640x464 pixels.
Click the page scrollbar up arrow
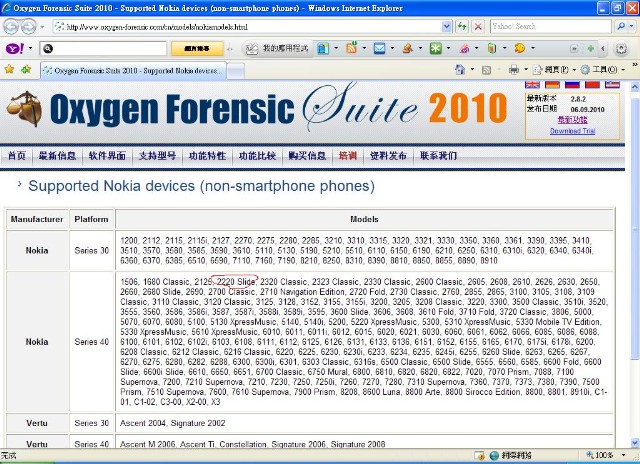635,87
